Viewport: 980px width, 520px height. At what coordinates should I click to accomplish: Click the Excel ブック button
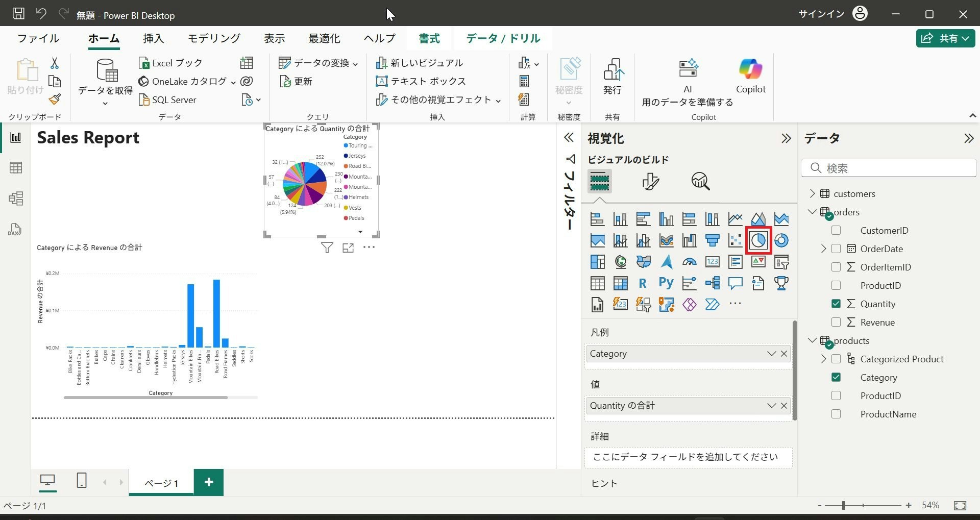[170, 63]
